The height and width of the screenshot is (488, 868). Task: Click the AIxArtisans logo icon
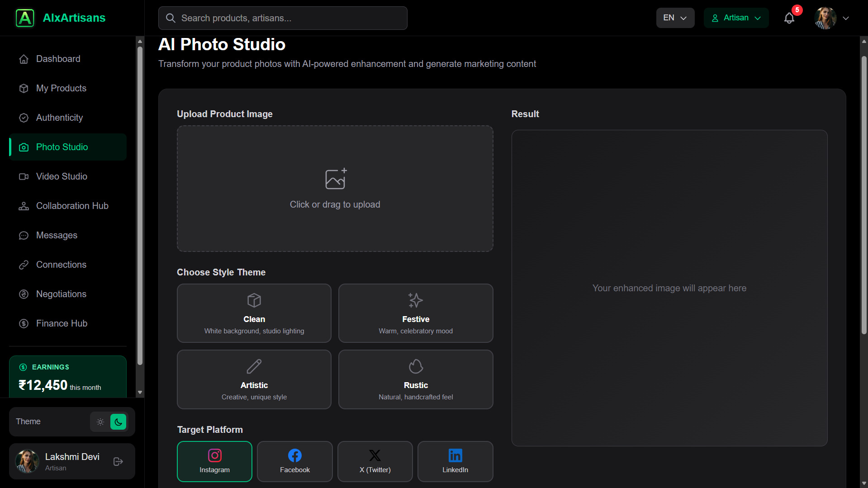pyautogui.click(x=25, y=18)
